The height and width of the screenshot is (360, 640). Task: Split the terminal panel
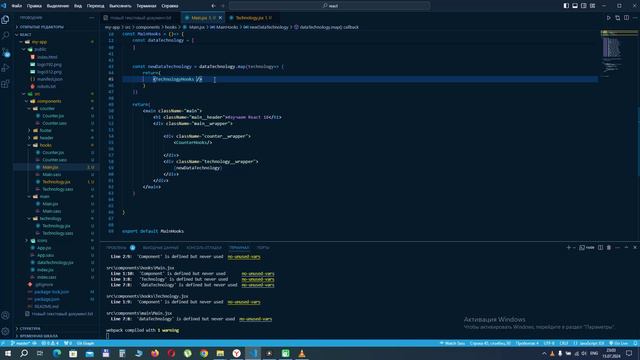(600, 247)
